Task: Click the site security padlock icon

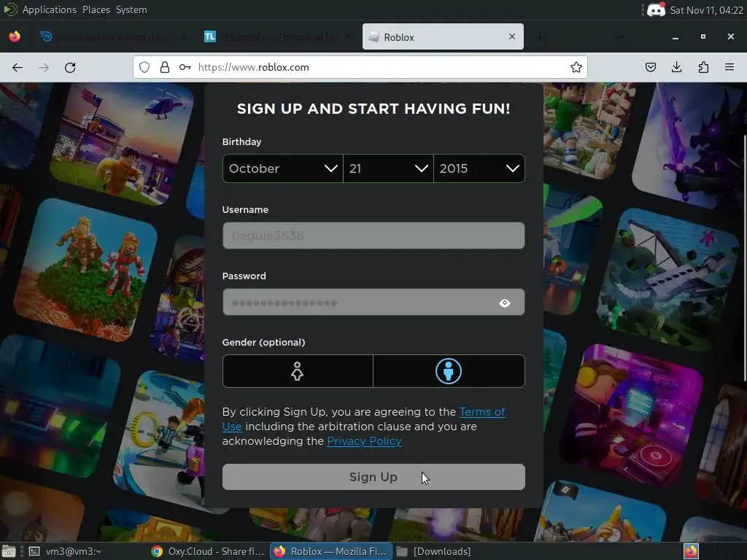Action: (165, 67)
